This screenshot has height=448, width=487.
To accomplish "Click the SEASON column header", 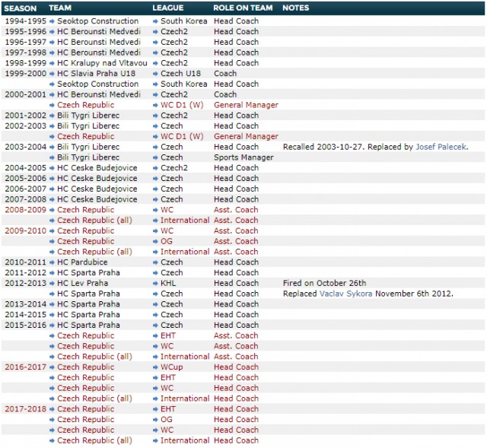I will (x=21, y=8).
